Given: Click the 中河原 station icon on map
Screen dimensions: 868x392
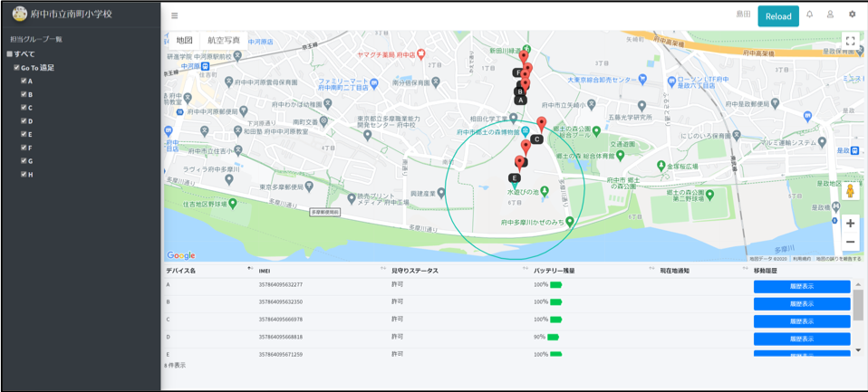Looking at the screenshot, I should (205, 66).
